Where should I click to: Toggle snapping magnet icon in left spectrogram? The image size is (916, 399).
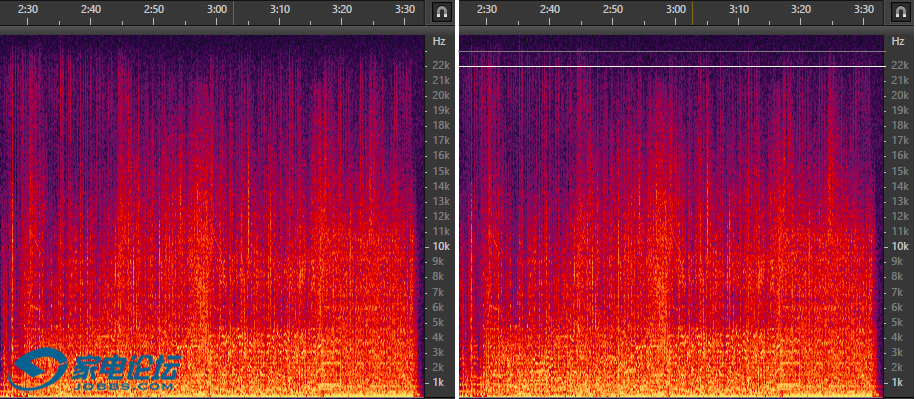[442, 12]
